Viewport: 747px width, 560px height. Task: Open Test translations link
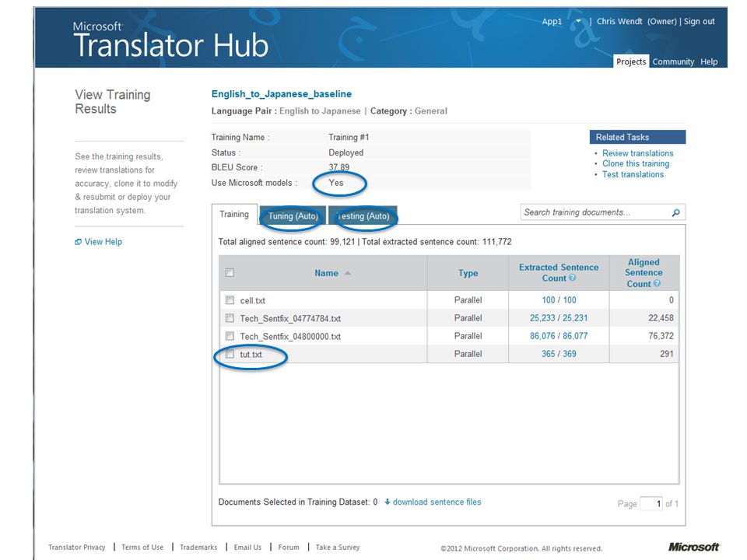[x=633, y=174]
